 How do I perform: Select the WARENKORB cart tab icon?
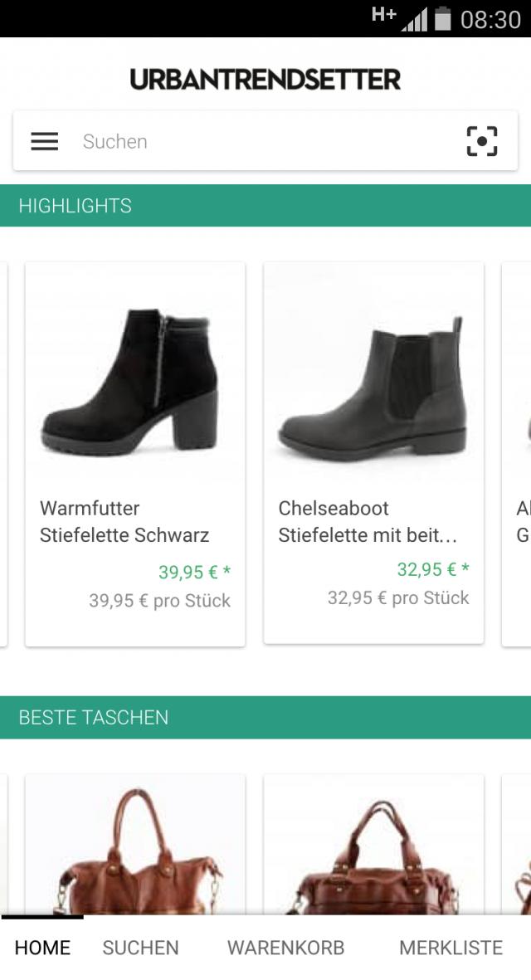pos(285,947)
